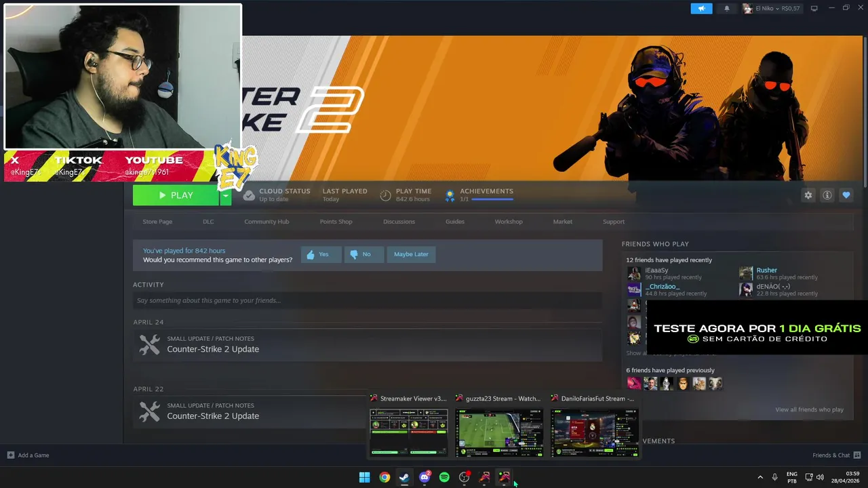Click the Steam announcements megaphone button
Image resolution: width=868 pixels, height=488 pixels.
point(702,9)
